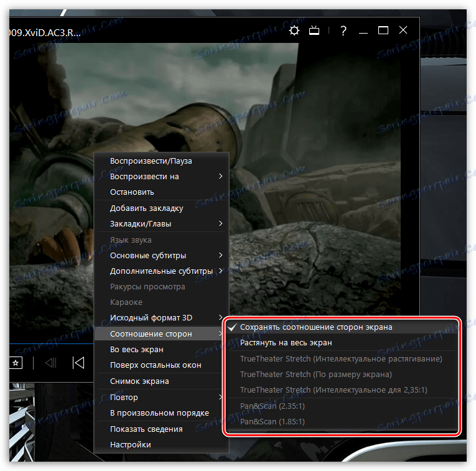Click the bookmark star icon
The image size is (476, 471).
click(x=16, y=363)
